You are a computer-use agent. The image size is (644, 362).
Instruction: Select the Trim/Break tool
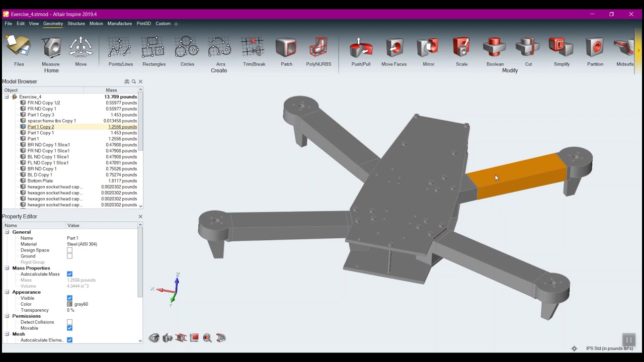tap(254, 51)
